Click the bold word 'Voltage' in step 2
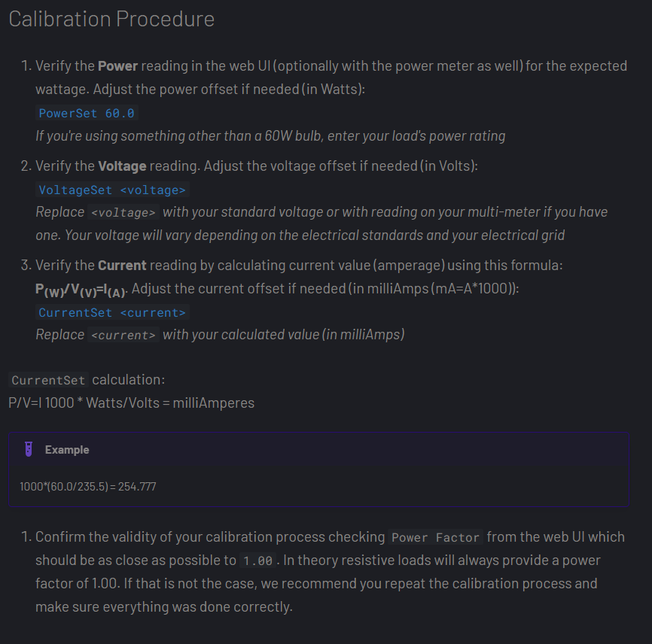The image size is (652, 644). pyautogui.click(x=122, y=166)
